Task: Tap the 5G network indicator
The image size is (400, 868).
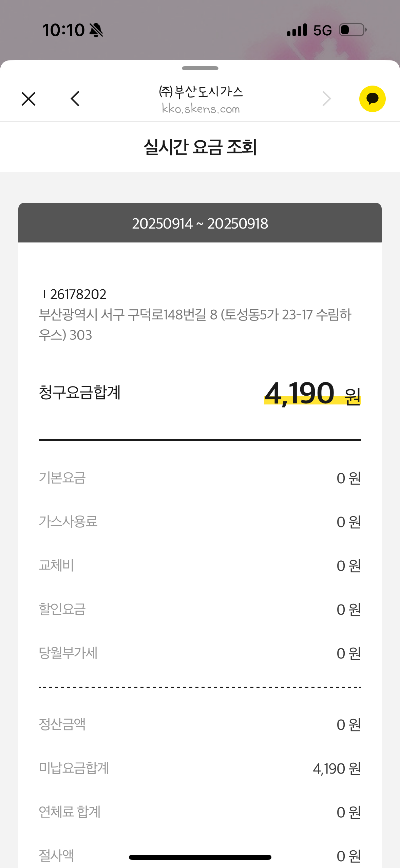Action: pyautogui.click(x=322, y=31)
